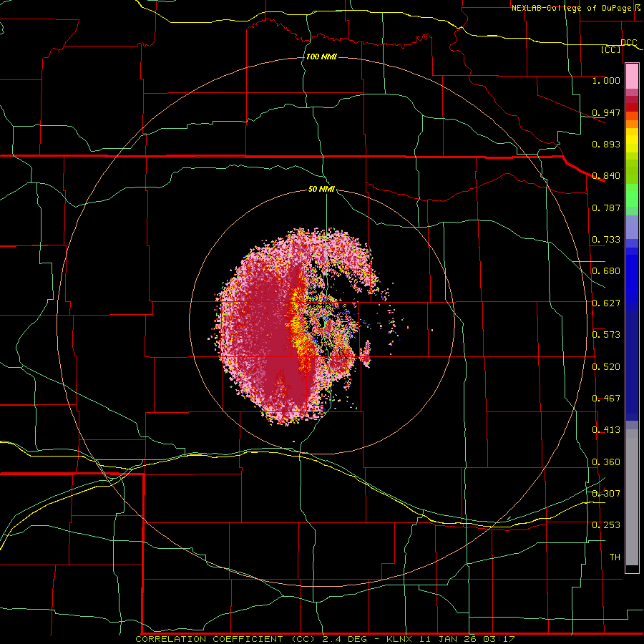The image size is (644, 644).
Task: Click the 0.467 color scale value
Action: 606,399
